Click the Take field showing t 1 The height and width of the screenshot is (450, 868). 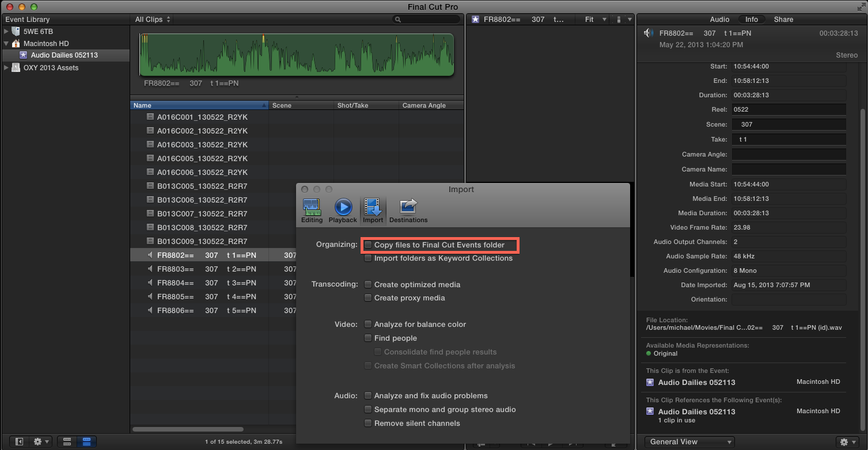point(789,139)
